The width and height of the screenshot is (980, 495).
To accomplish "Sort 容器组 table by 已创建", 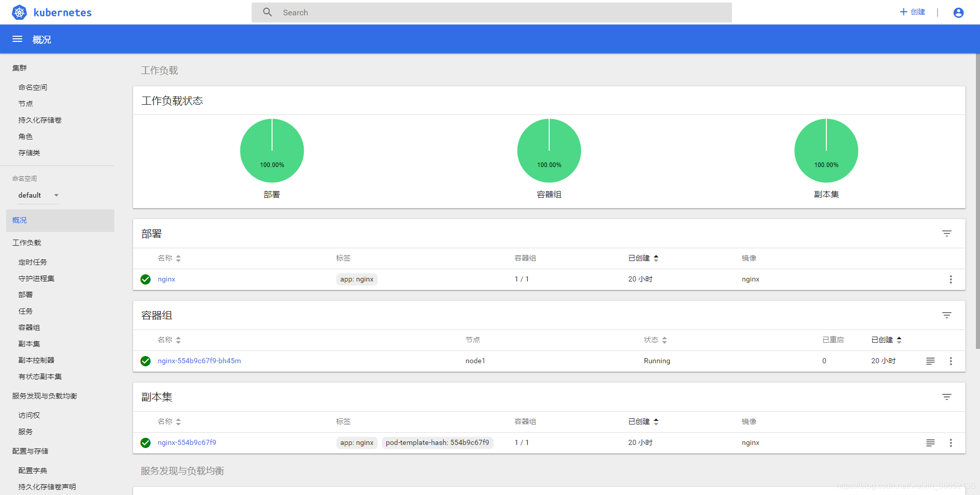I will tap(887, 340).
